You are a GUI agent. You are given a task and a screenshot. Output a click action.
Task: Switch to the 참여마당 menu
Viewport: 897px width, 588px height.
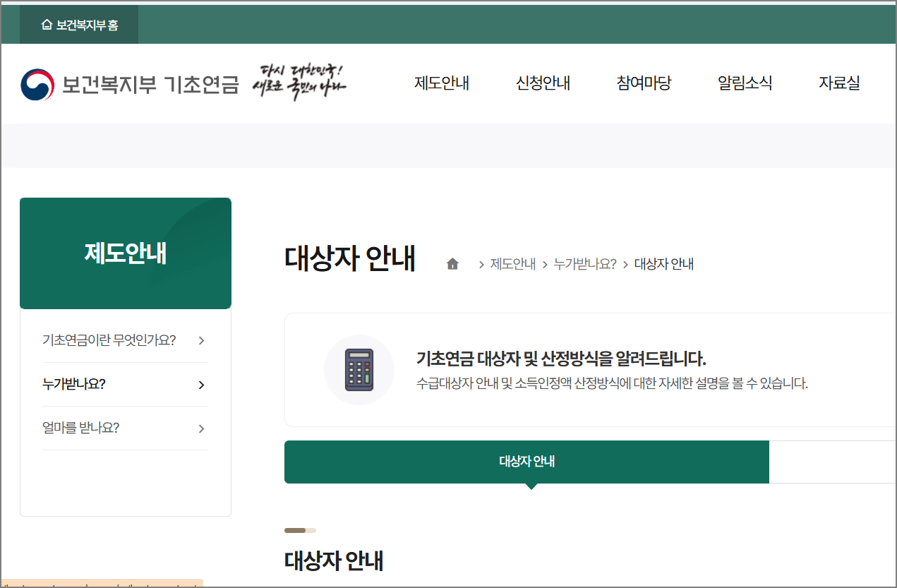point(643,83)
